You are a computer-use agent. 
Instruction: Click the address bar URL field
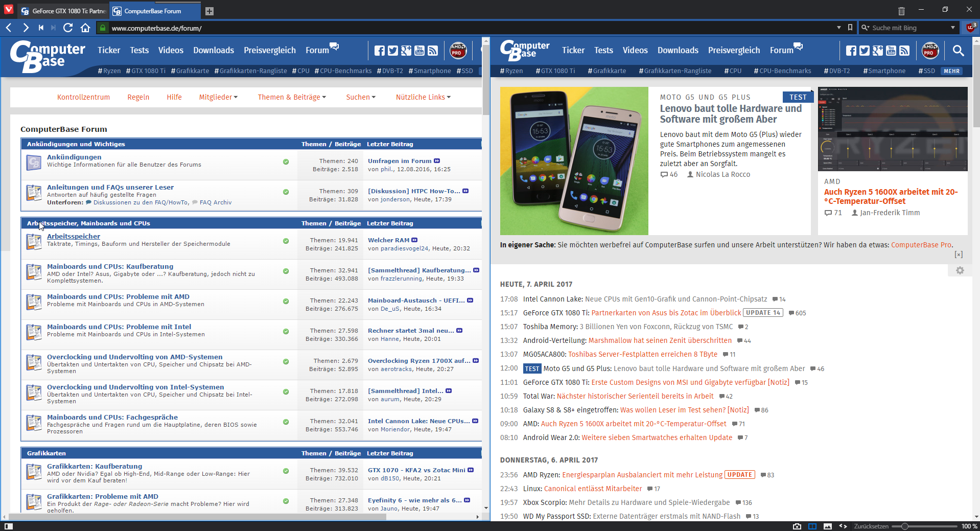coord(470,28)
